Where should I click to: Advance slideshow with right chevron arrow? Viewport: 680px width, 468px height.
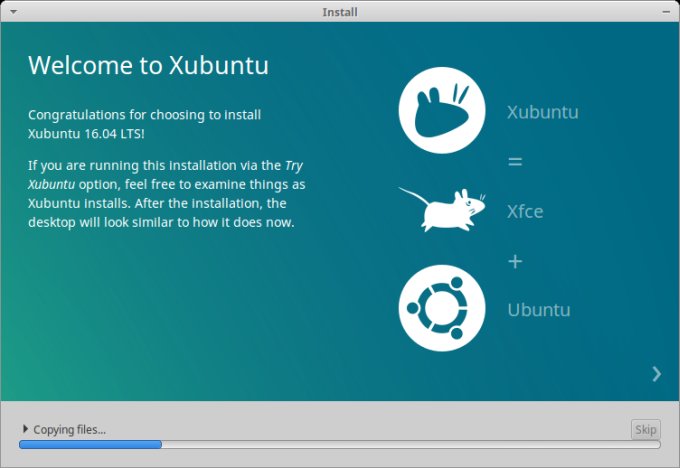tap(657, 374)
